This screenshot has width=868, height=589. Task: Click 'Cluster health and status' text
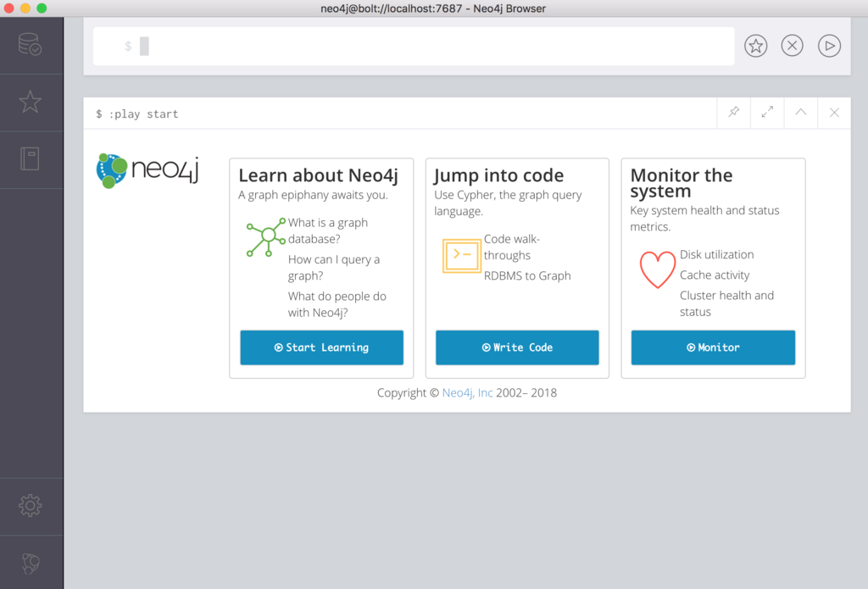[726, 303]
